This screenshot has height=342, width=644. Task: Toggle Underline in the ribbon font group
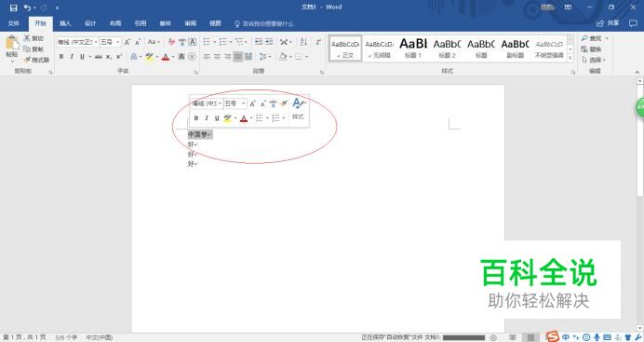[x=82, y=57]
